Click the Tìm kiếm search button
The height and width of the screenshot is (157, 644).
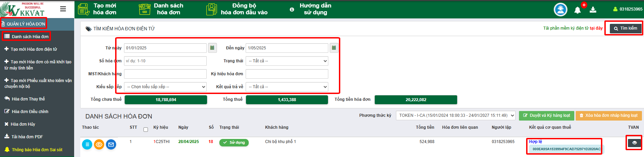pos(625,28)
